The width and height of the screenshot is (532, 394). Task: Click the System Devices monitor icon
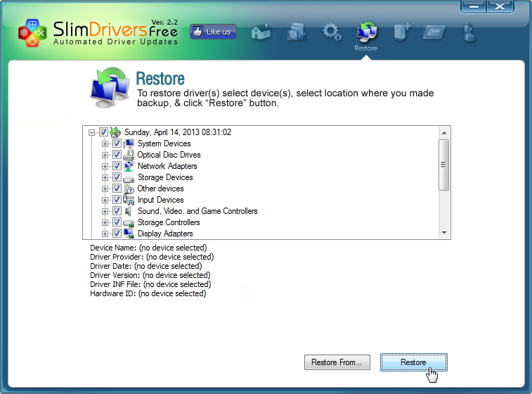(129, 144)
